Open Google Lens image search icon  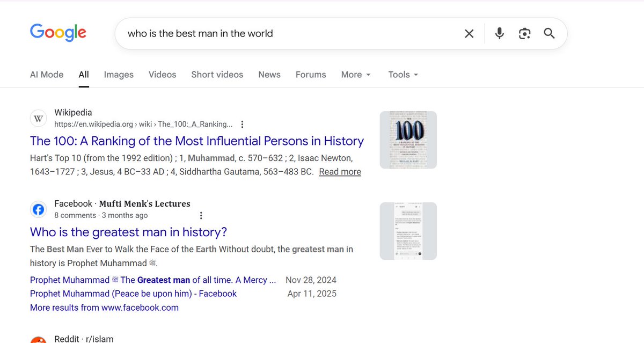(x=524, y=34)
